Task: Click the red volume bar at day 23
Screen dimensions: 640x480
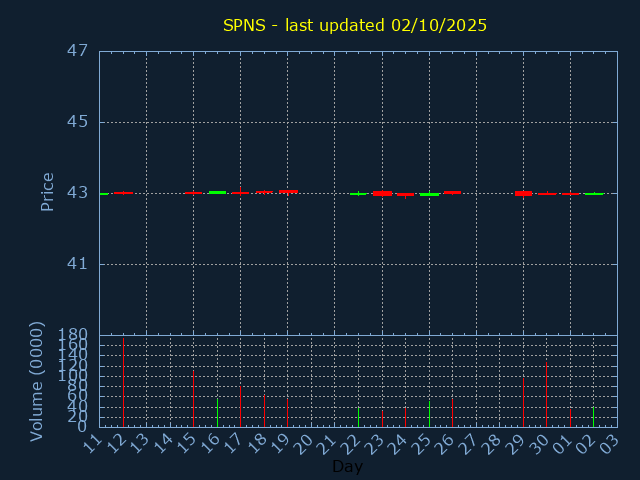Action: [382, 418]
